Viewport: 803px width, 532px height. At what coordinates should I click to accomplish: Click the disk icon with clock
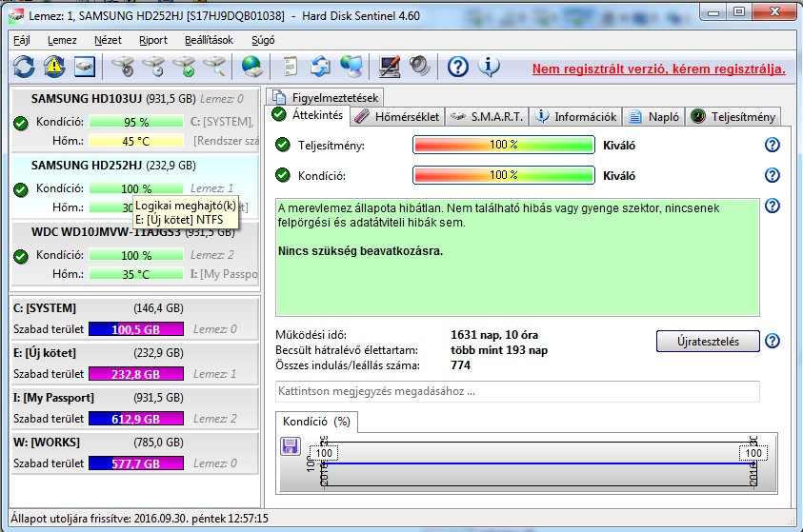(153, 67)
